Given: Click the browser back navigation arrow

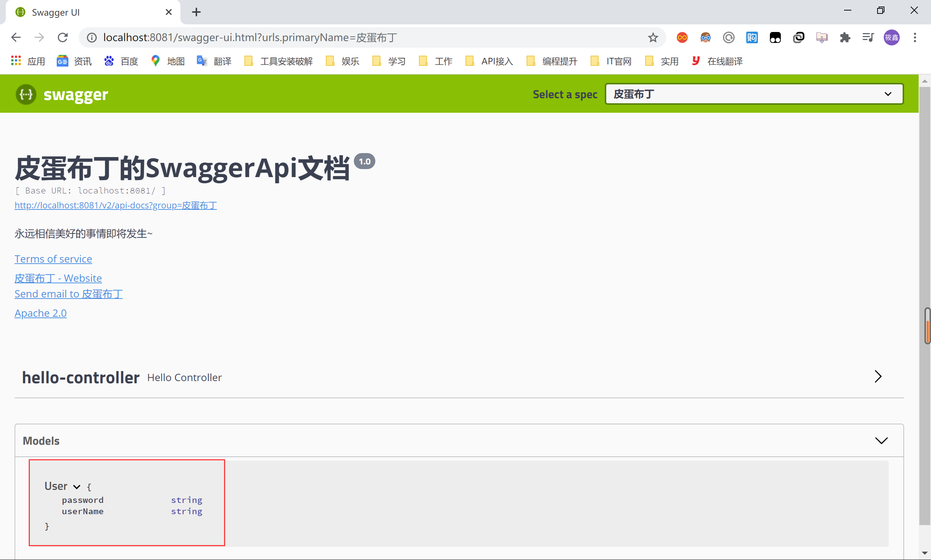Looking at the screenshot, I should pyautogui.click(x=16, y=37).
